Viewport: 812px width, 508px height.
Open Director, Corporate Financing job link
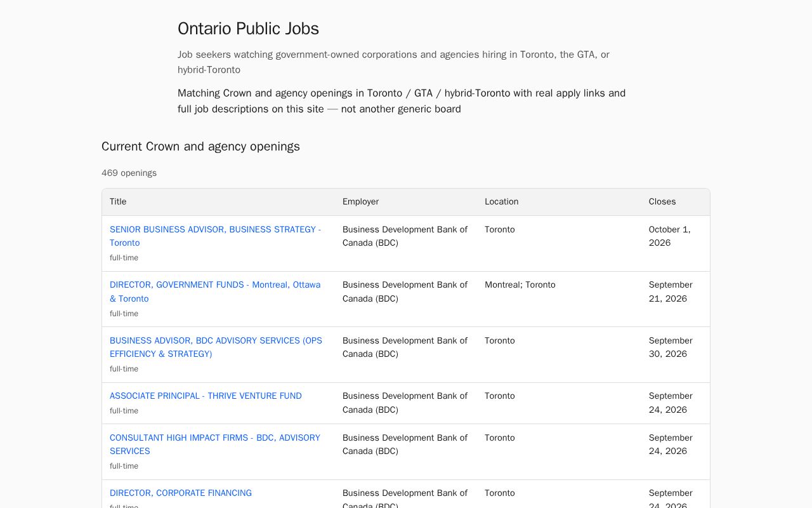[x=181, y=493]
